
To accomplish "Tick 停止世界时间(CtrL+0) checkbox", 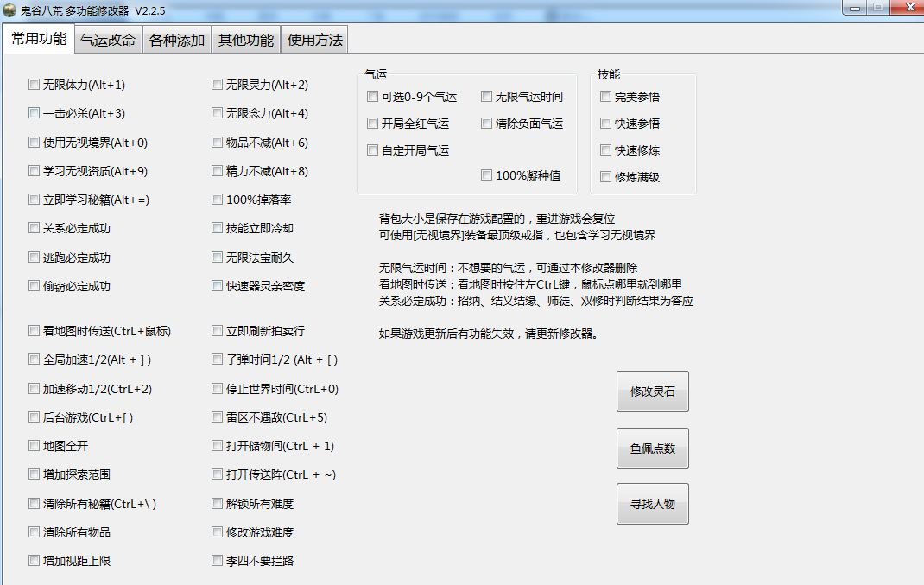I will pyautogui.click(x=218, y=389).
